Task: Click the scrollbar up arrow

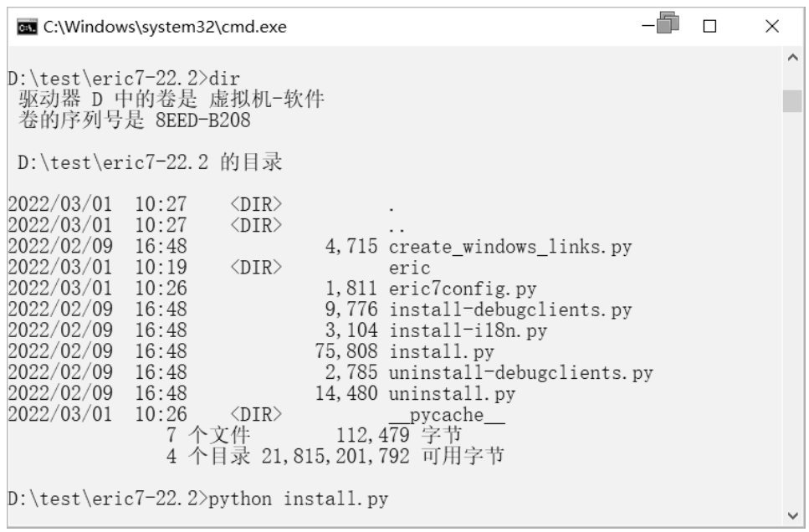Action: point(791,60)
